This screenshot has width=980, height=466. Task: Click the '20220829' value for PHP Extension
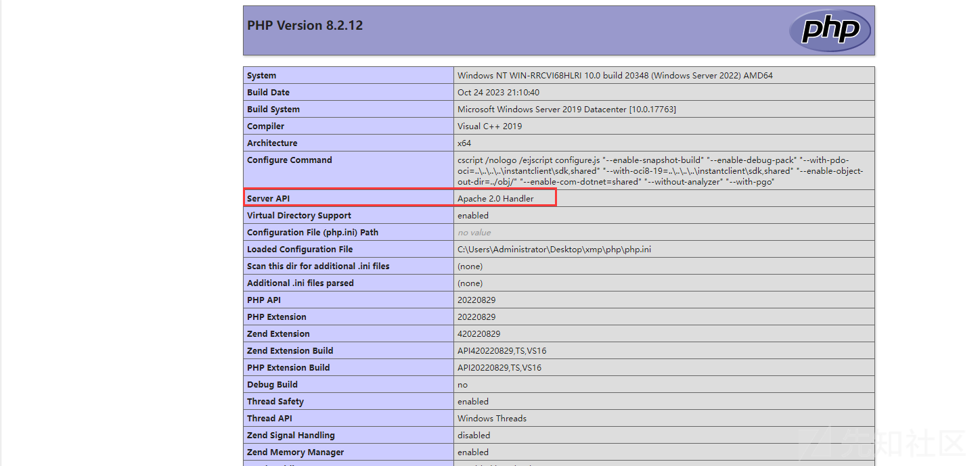476,317
